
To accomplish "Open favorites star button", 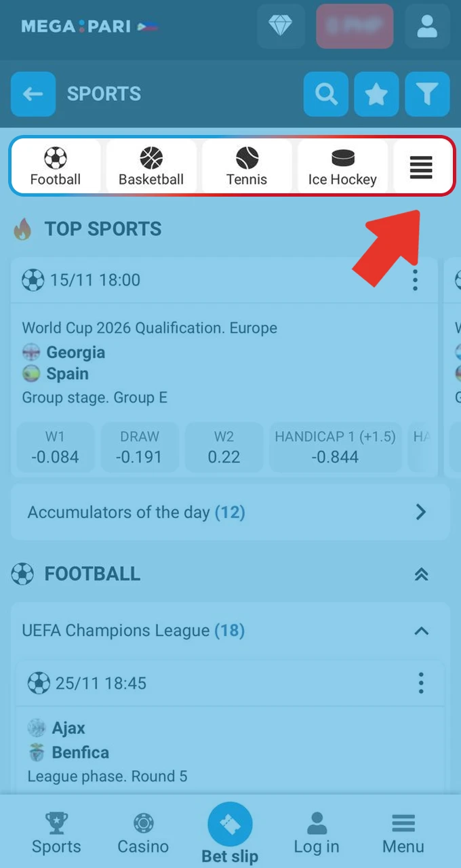I will 376,94.
